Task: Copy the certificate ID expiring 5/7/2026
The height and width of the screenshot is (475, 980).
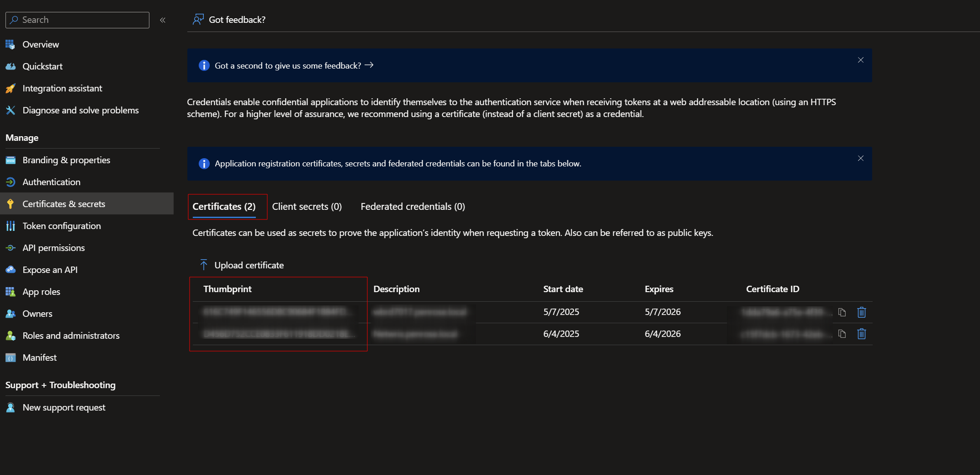Action: pyautogui.click(x=842, y=312)
